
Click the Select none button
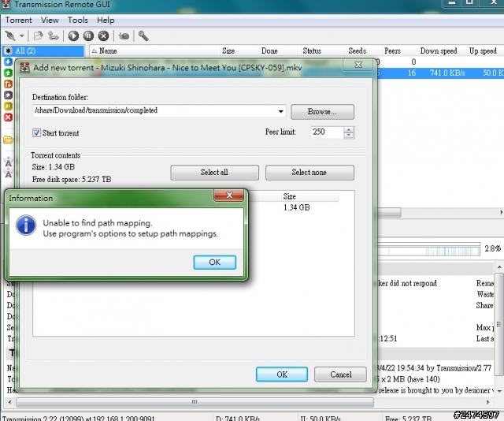coord(309,173)
